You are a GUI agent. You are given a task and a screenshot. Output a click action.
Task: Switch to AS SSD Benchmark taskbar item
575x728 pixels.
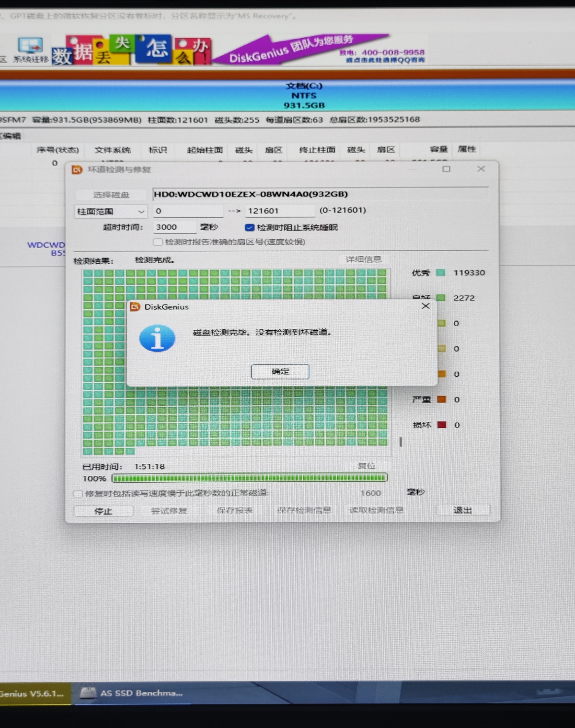click(131, 693)
